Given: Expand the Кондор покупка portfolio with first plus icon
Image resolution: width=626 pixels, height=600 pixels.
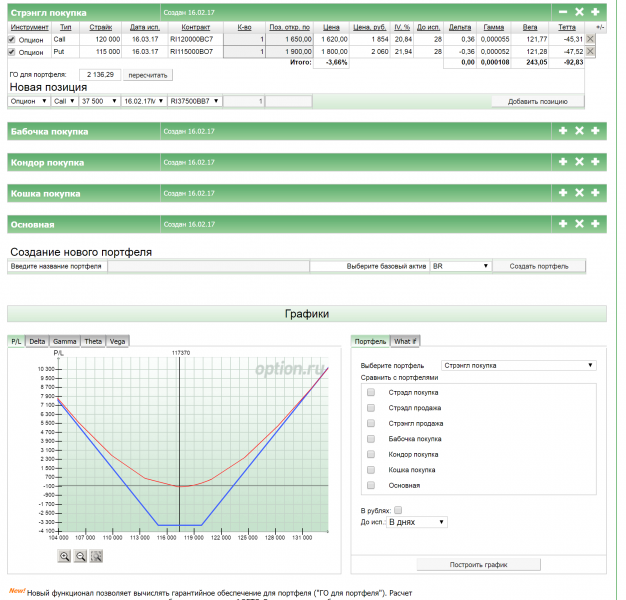Looking at the screenshot, I should click(x=563, y=162).
